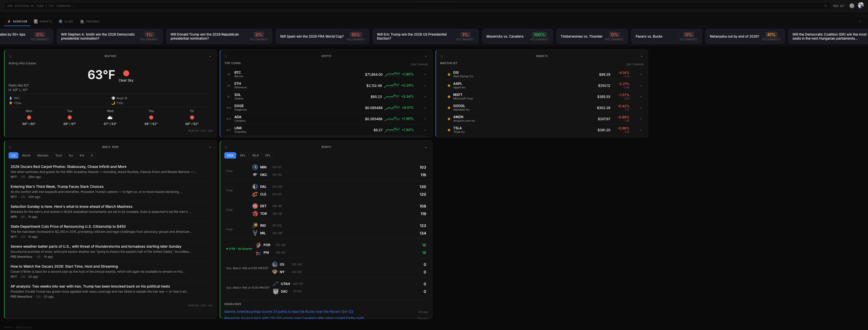868x330 pixels.
Task: Open settings with the gear icon
Action: (852, 6)
